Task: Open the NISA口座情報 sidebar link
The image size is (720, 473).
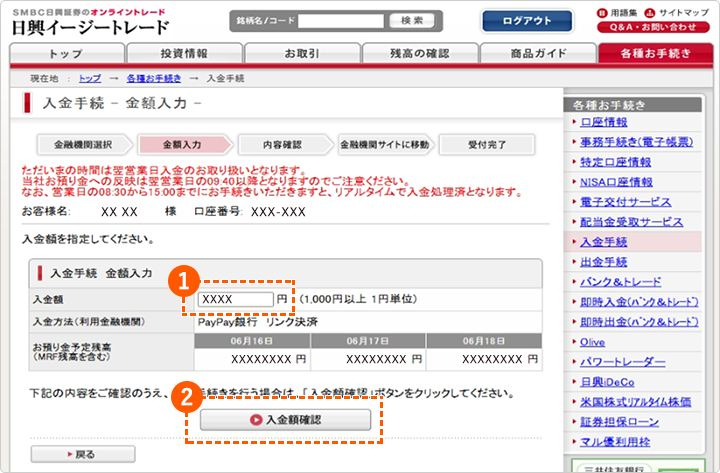Action: pos(616,182)
